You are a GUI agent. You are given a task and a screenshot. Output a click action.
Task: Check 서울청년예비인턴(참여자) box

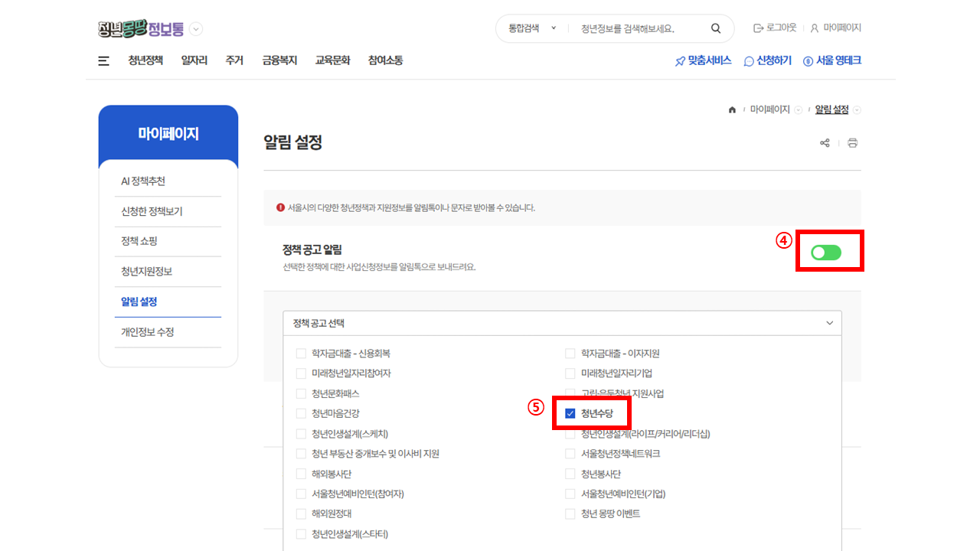click(x=301, y=494)
